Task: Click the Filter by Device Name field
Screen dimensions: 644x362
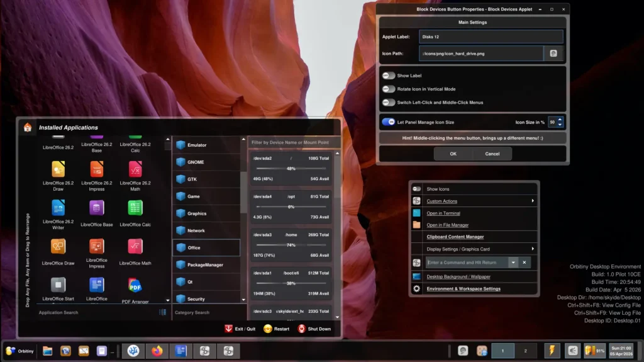Action: [293, 142]
